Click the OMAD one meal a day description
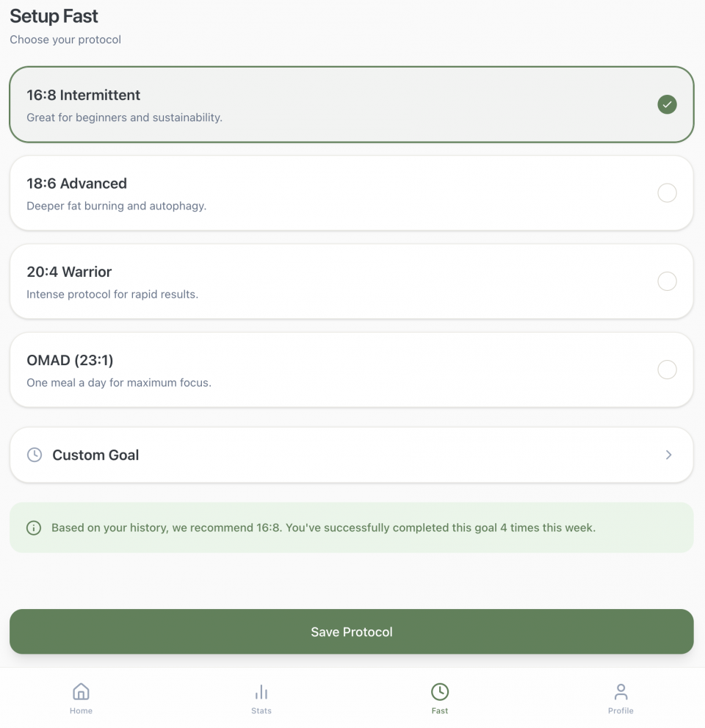 click(x=119, y=383)
